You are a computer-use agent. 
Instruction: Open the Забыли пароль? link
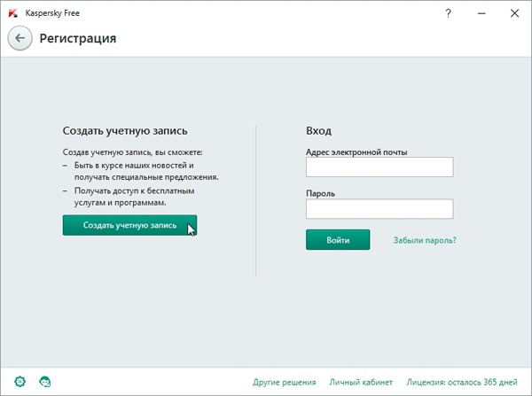(x=425, y=240)
